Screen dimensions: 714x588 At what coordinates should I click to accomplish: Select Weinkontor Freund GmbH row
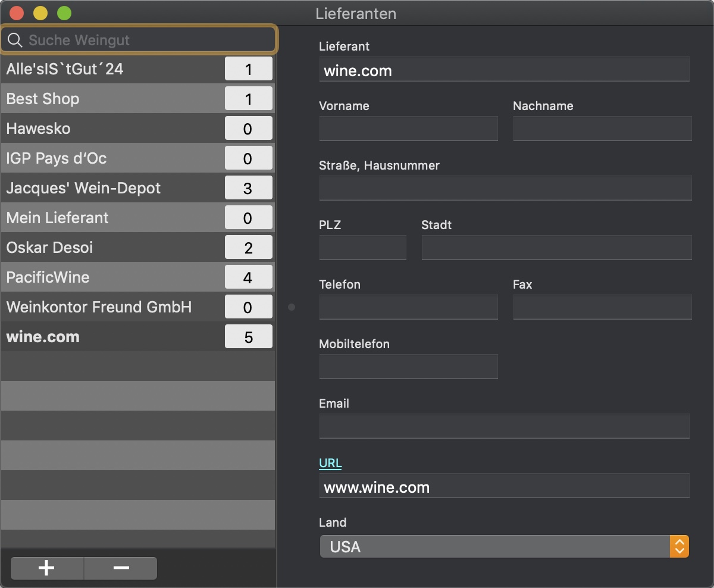tap(138, 307)
